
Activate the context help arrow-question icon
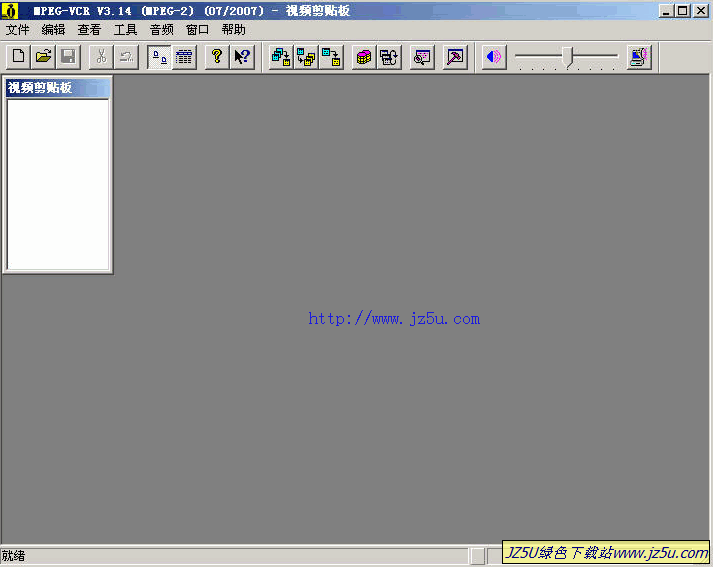pos(242,57)
